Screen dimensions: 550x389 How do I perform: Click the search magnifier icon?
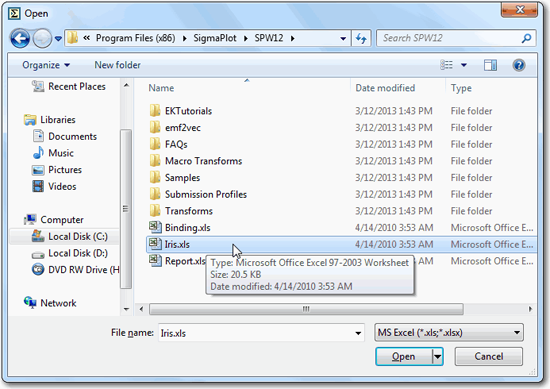526,38
